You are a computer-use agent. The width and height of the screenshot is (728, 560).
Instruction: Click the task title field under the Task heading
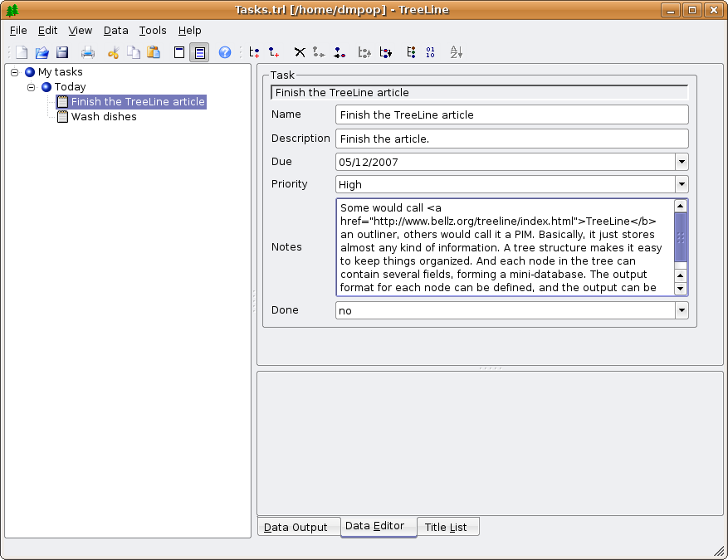point(479,92)
